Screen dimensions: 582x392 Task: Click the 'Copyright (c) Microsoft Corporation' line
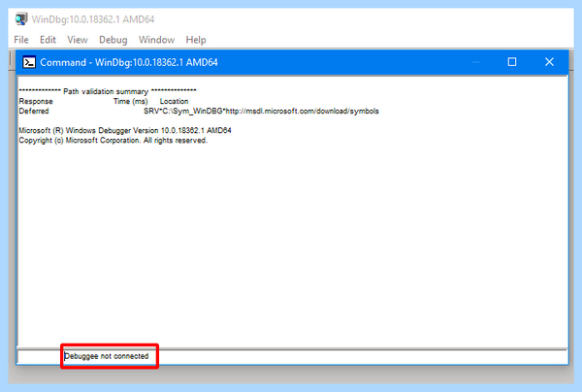[113, 141]
